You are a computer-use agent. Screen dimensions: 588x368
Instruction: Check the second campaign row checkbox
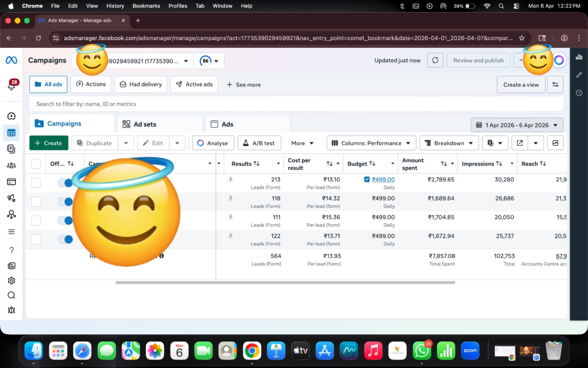point(36,202)
